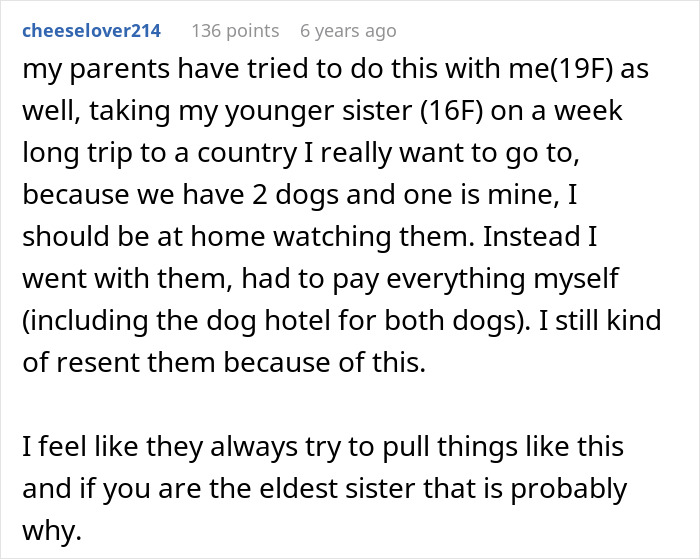Click the 136 points score
The height and width of the screenshot is (559, 700).
click(233, 31)
